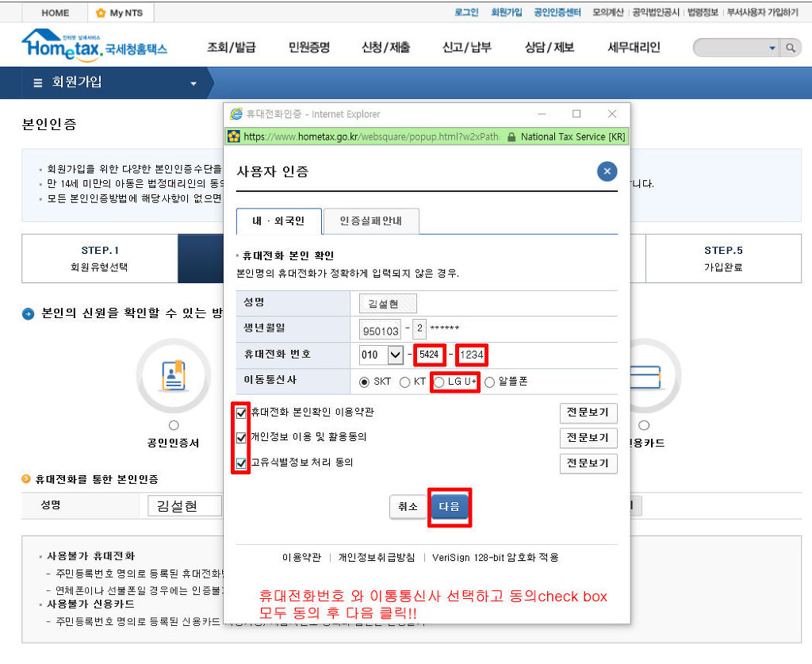The image size is (812, 664).
Task: Switch to the 인증실패안내 tab
Action: point(371,221)
